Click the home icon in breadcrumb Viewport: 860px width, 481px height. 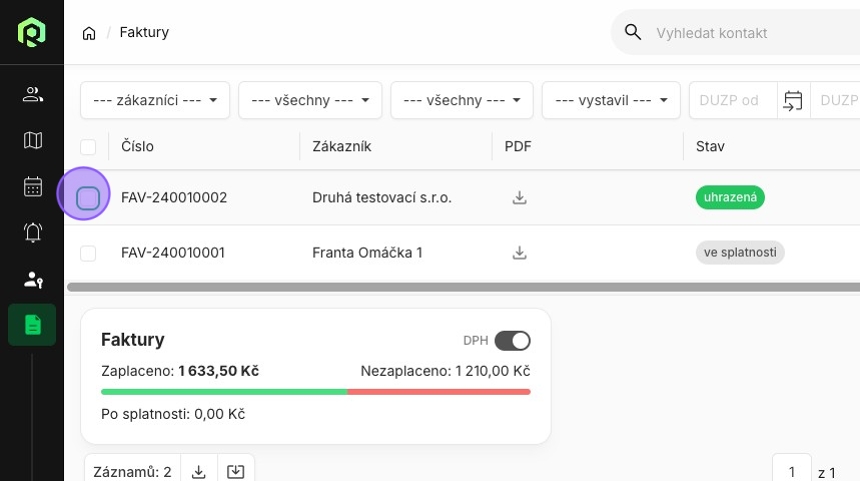click(89, 33)
